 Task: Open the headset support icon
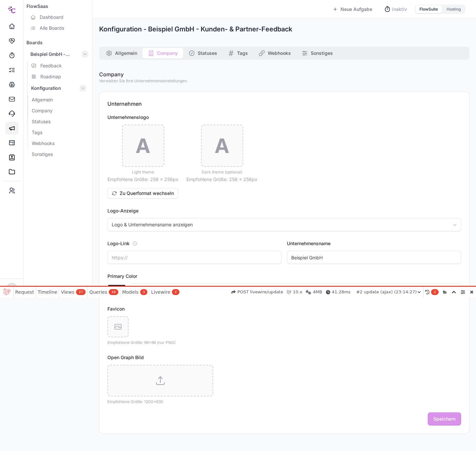click(x=12, y=114)
